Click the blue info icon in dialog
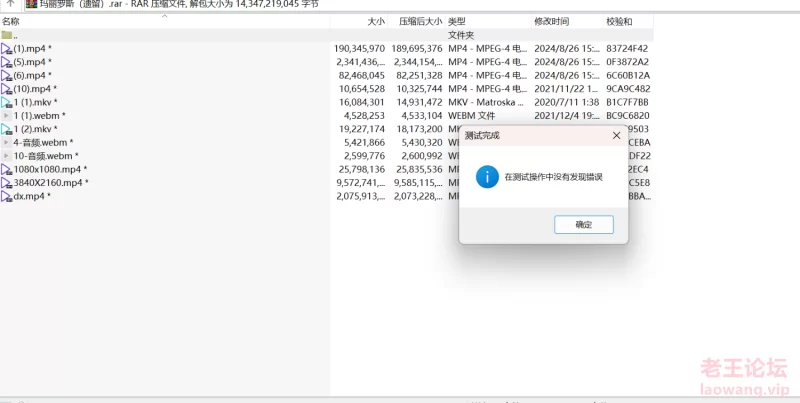This screenshot has width=800, height=403. [487, 177]
